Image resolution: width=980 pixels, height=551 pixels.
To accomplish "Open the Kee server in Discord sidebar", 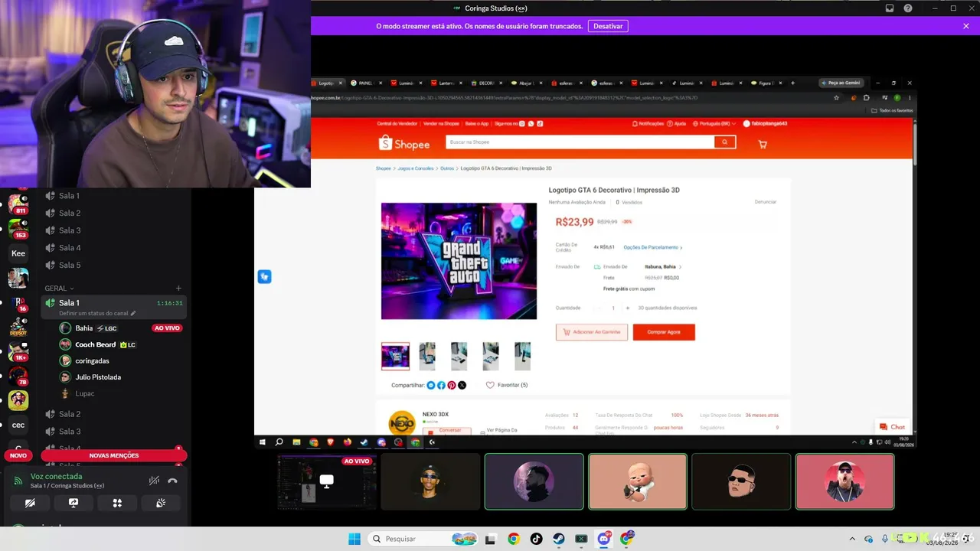I will [18, 253].
